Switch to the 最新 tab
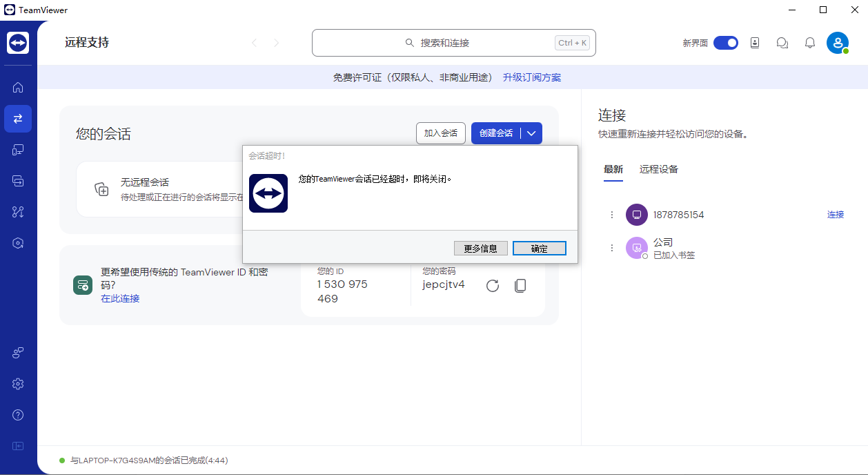 click(613, 169)
